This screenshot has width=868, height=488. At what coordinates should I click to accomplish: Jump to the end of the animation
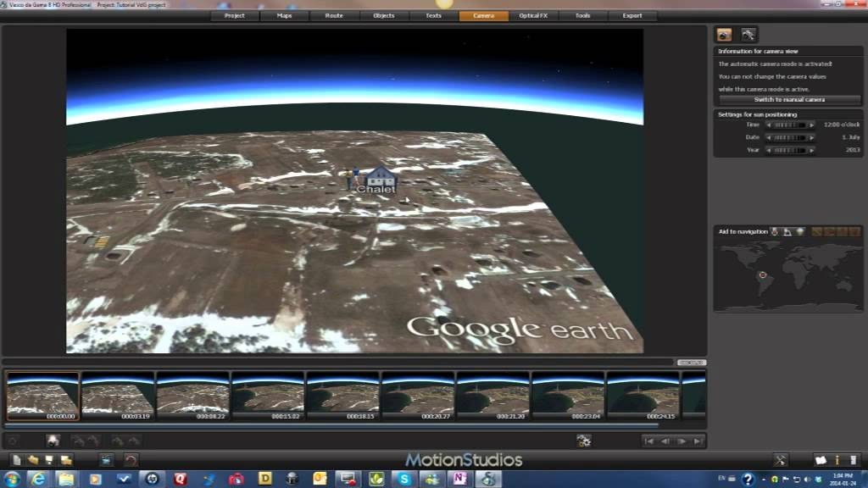click(698, 441)
